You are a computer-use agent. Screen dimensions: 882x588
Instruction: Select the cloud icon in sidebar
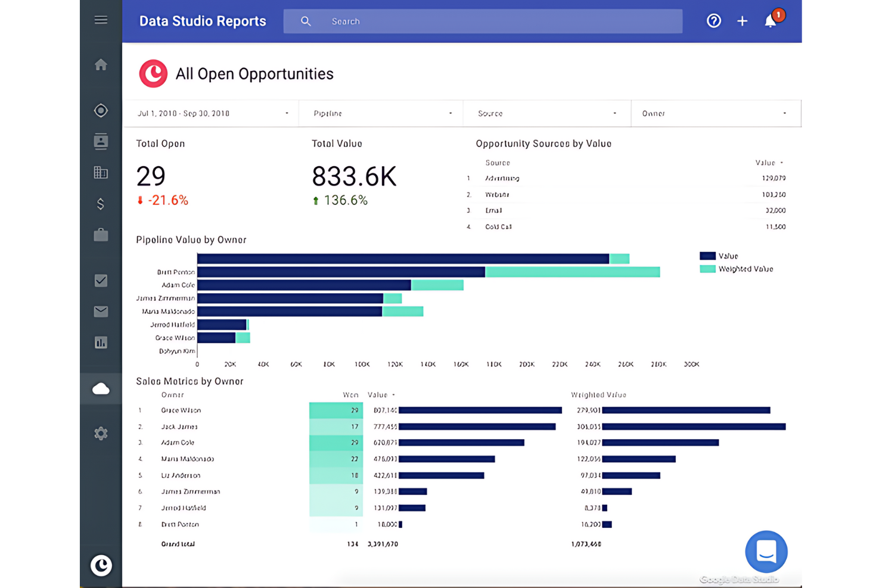[x=101, y=389]
